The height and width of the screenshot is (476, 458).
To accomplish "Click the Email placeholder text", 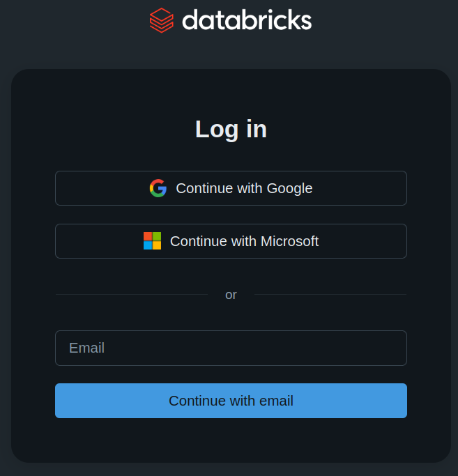I will (86, 348).
